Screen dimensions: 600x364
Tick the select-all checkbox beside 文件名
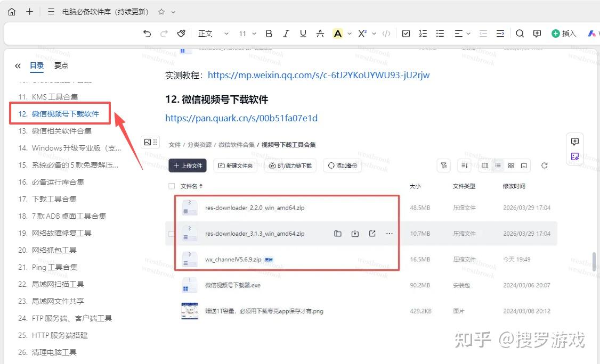tap(172, 186)
